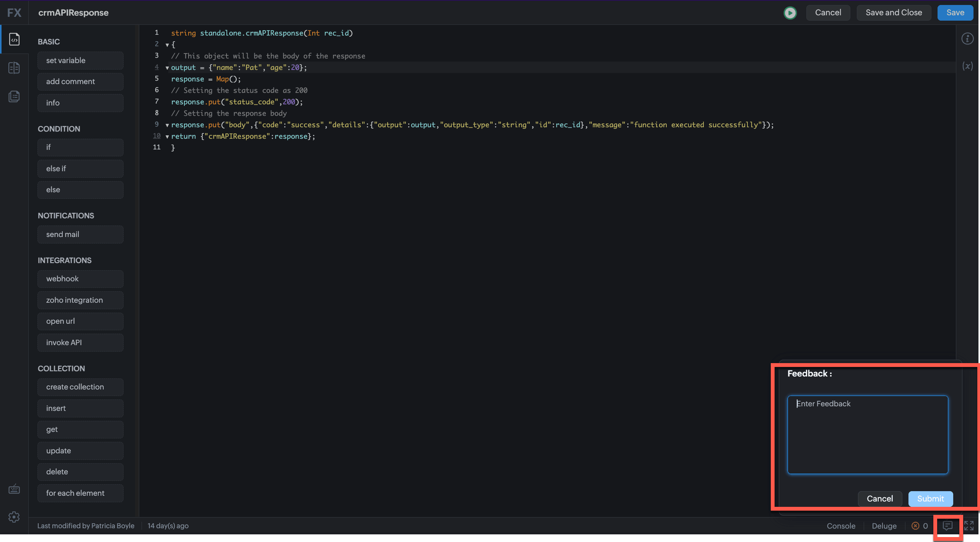This screenshot has height=542, width=980.
Task: Open settings gear in left sidebar
Action: click(x=14, y=517)
